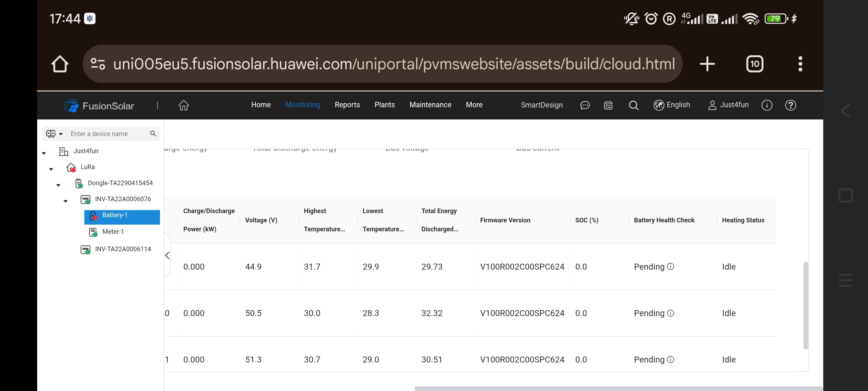Click the FusionSolar home house icon

(184, 105)
